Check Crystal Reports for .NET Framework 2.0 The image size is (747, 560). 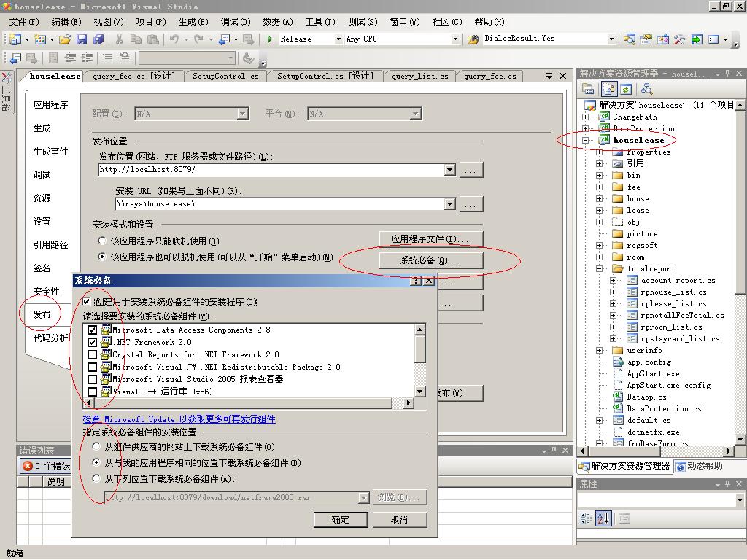pos(93,354)
